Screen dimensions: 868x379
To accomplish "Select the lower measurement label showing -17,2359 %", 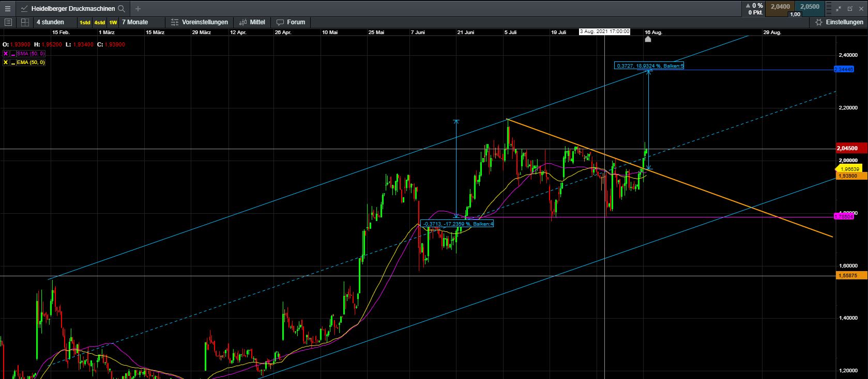I will click(x=457, y=224).
